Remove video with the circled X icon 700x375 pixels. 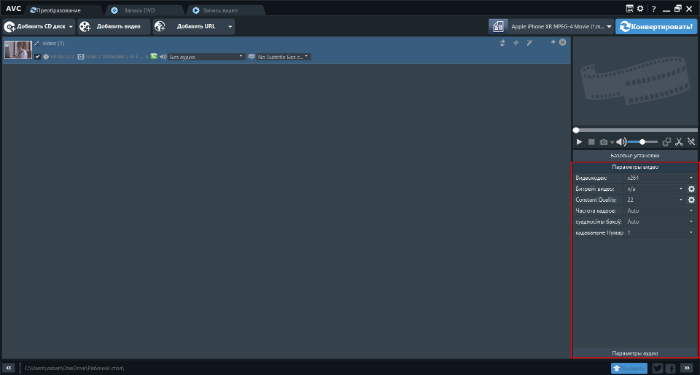click(562, 42)
